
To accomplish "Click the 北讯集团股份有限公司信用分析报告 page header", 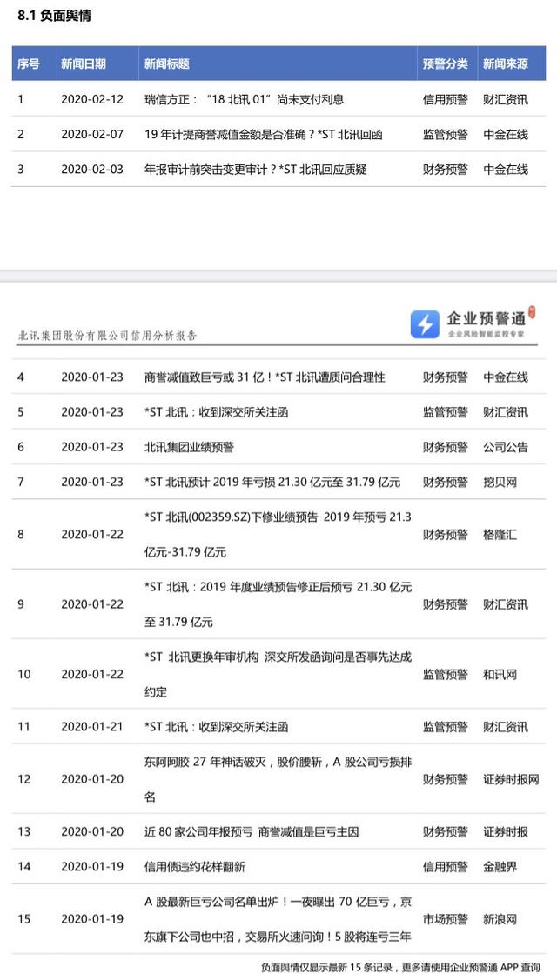I will (108, 336).
